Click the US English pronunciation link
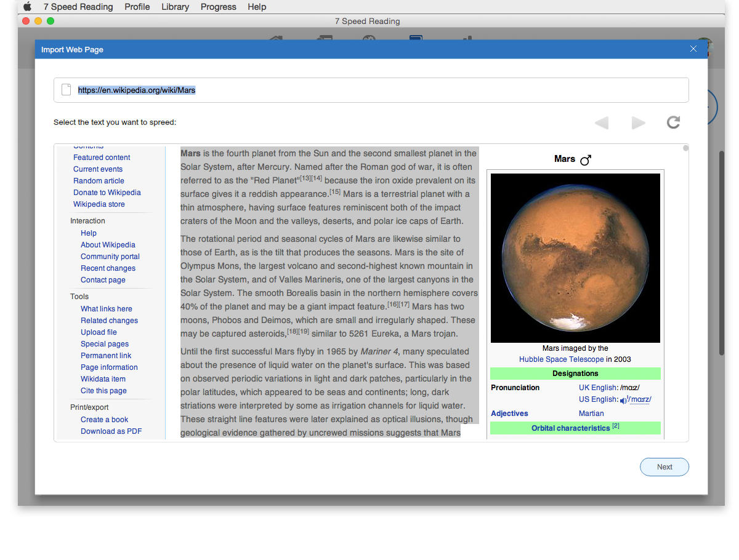The image size is (739, 560). click(x=598, y=399)
